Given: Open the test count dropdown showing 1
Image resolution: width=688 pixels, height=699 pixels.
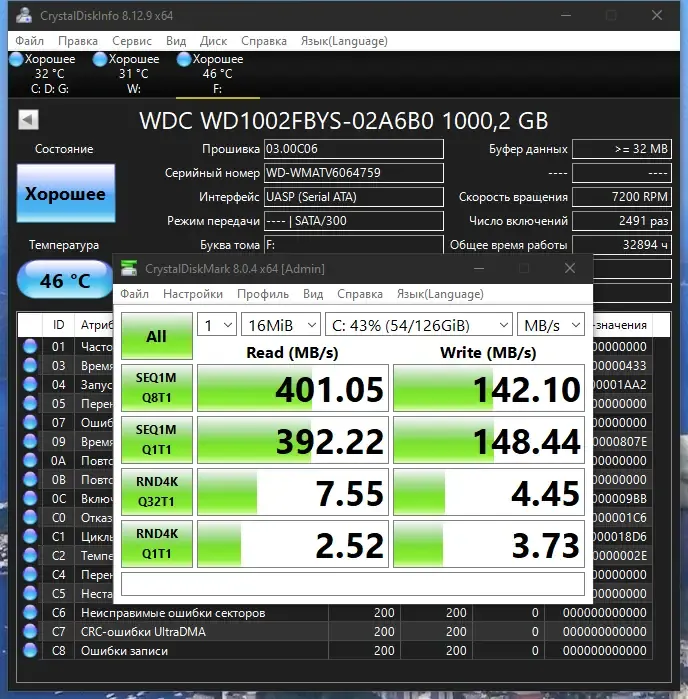Looking at the screenshot, I should 217,325.
